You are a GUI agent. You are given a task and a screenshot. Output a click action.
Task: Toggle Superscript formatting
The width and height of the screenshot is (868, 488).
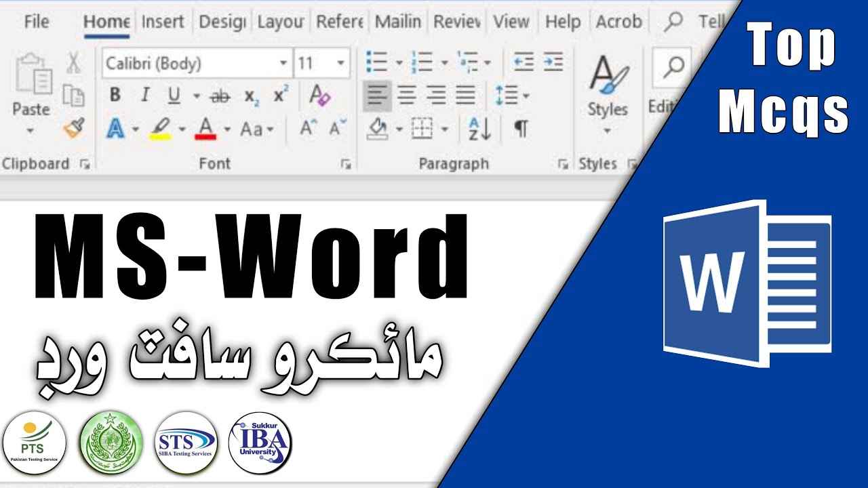[281, 95]
